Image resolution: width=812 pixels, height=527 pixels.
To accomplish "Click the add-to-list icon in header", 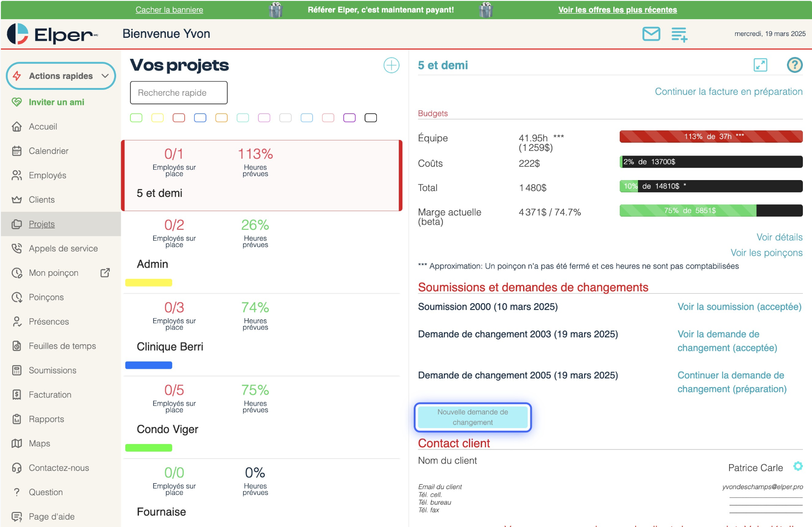I will pyautogui.click(x=679, y=34).
